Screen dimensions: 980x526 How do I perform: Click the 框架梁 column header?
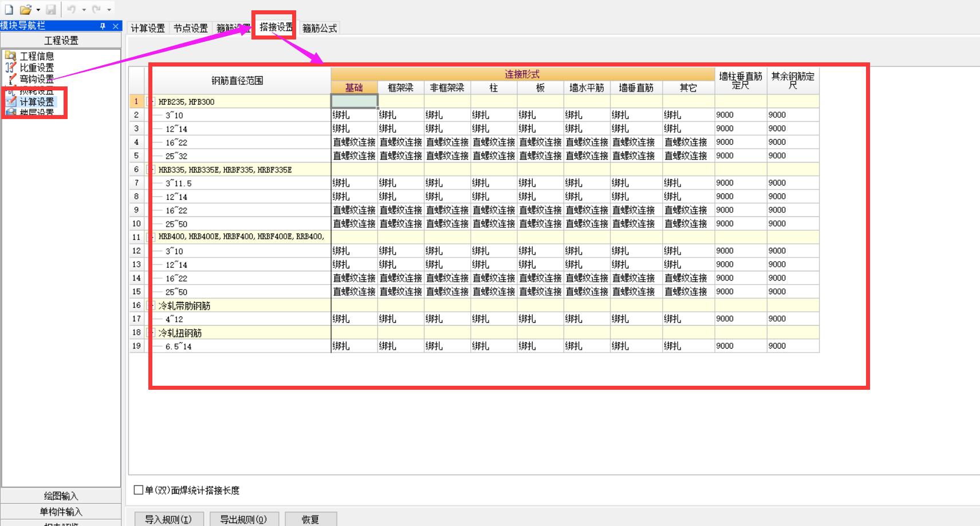click(400, 88)
